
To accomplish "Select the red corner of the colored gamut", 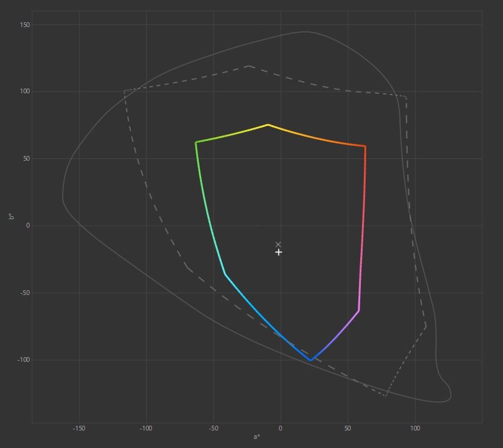I will pos(365,146).
